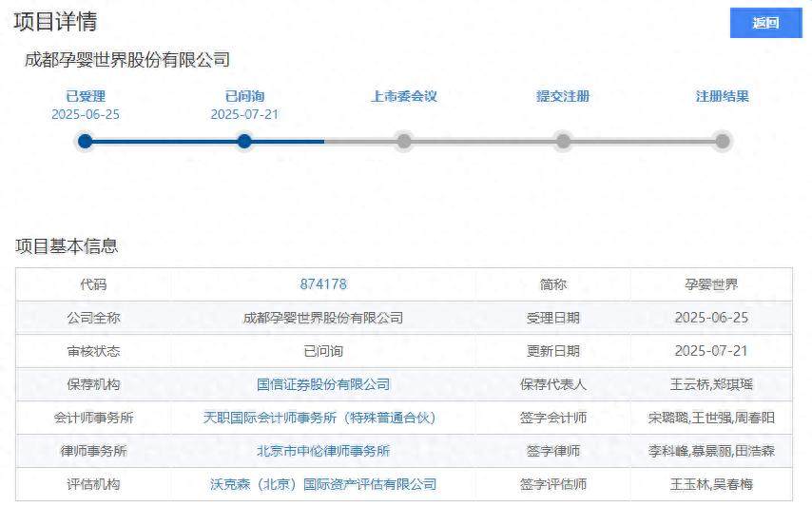Open the 天职国际会计师事务所 link
The height and width of the screenshot is (507, 812).
pyautogui.click(x=319, y=418)
